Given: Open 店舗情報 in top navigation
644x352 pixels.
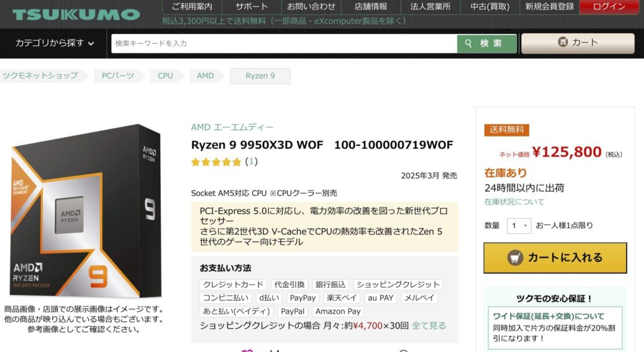Looking at the screenshot, I should point(371,7).
